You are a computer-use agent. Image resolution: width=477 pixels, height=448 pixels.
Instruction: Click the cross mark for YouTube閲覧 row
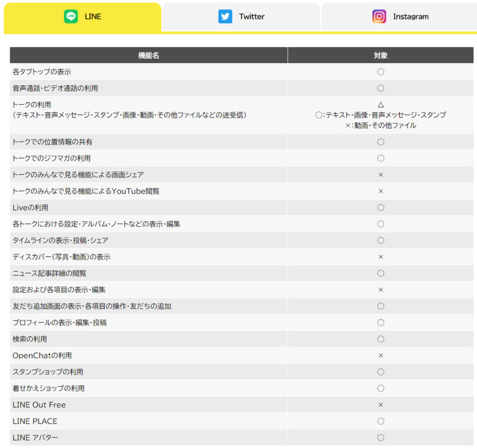381,191
